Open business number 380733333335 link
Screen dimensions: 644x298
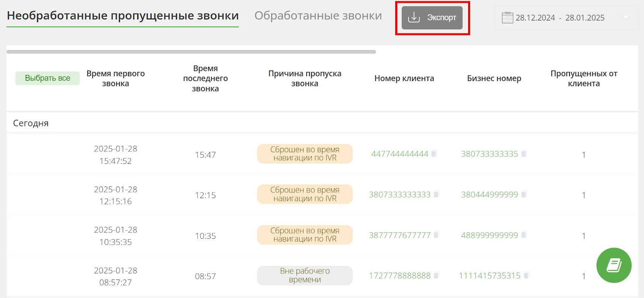click(x=489, y=154)
